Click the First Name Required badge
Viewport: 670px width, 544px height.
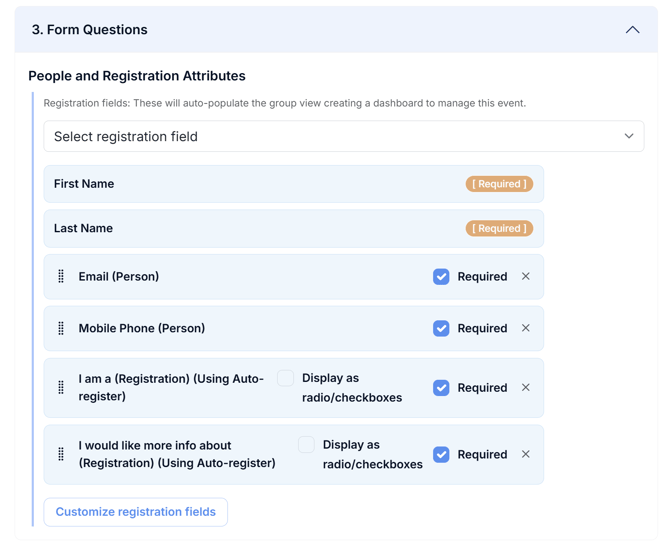pyautogui.click(x=499, y=184)
